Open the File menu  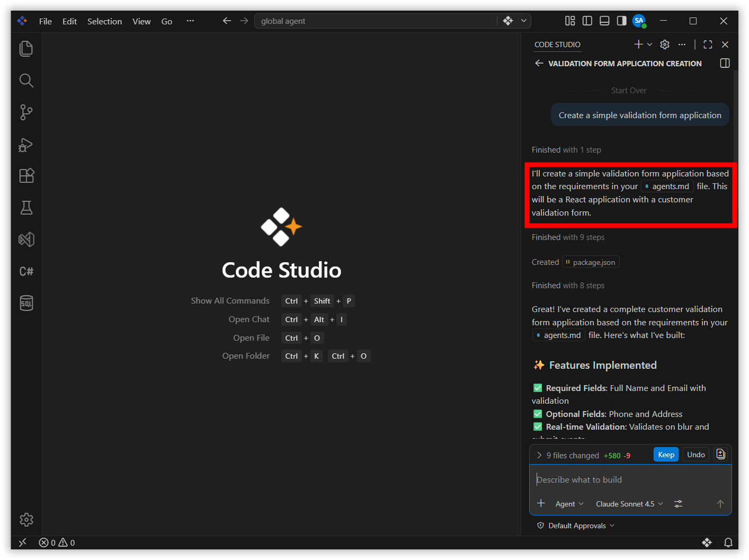[x=46, y=21]
